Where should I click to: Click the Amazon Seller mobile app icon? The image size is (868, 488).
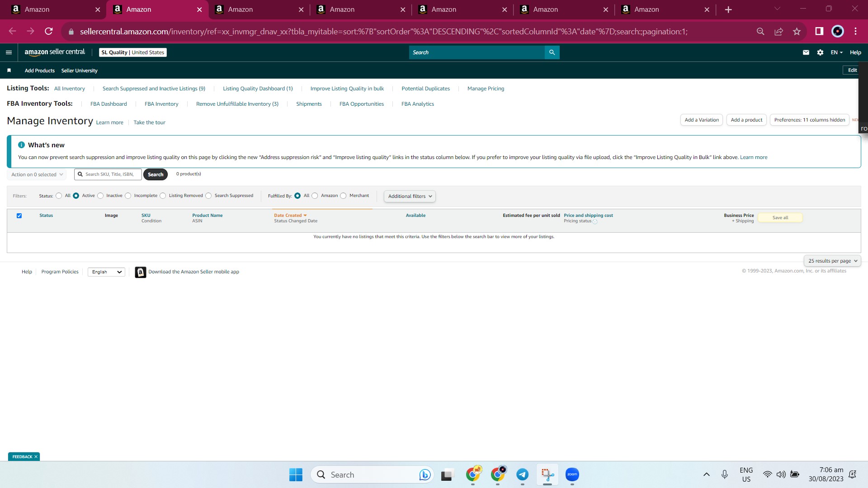click(x=141, y=272)
